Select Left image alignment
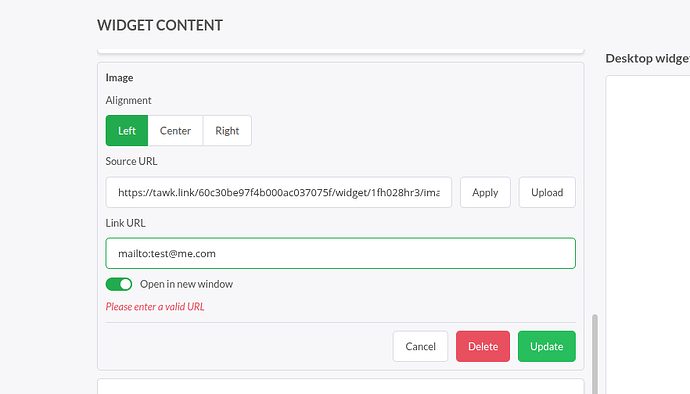 pos(127,131)
